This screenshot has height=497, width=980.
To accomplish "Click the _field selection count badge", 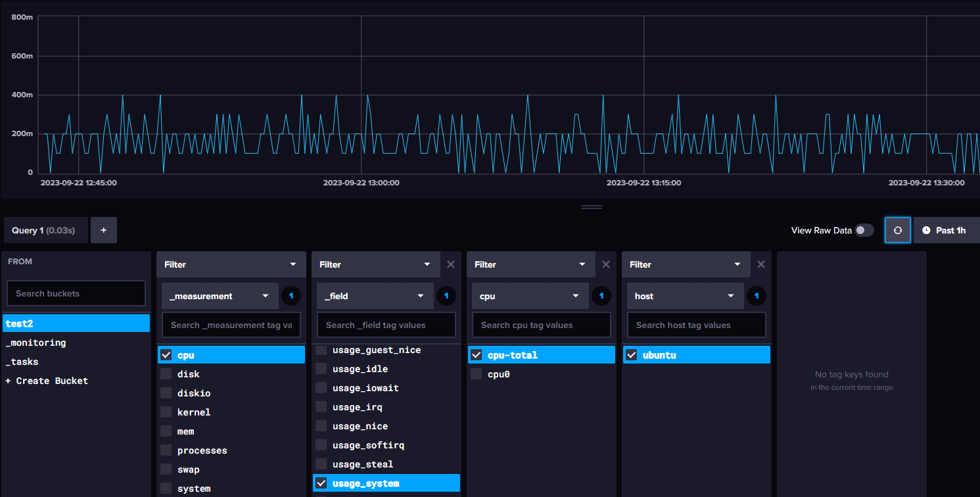I will coord(446,296).
